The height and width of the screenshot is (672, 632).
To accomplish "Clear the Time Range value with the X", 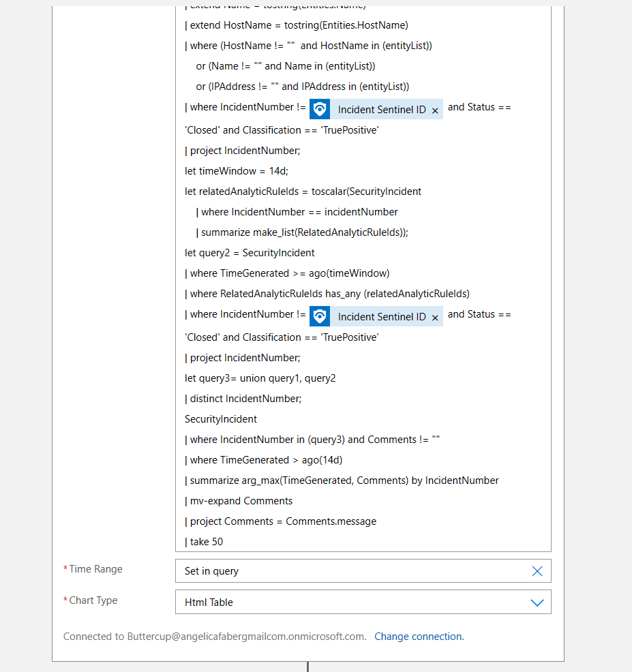I will (537, 571).
